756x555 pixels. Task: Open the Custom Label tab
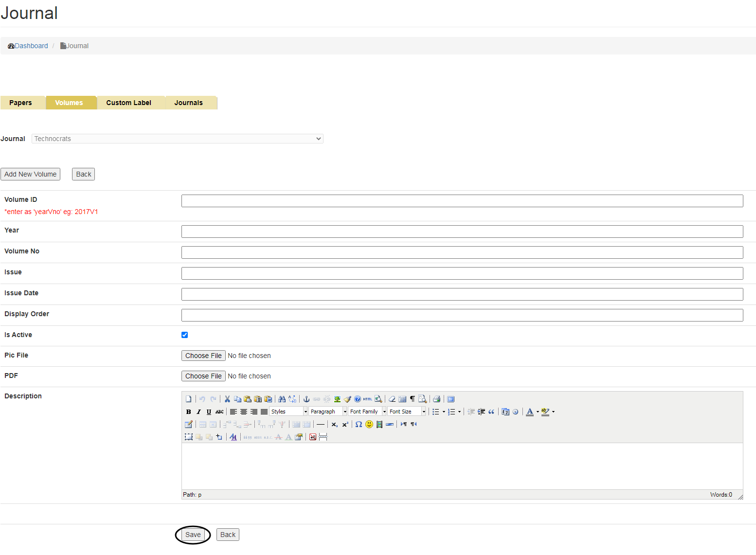[x=128, y=103]
